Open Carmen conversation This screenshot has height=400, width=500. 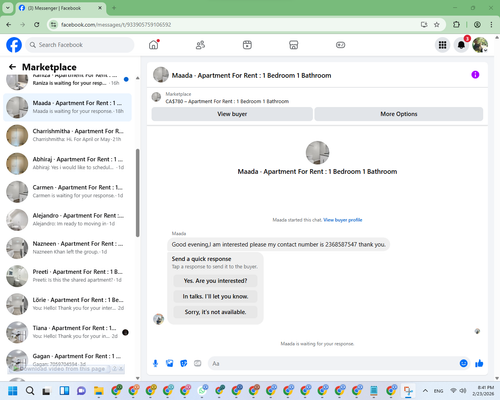tap(67, 192)
